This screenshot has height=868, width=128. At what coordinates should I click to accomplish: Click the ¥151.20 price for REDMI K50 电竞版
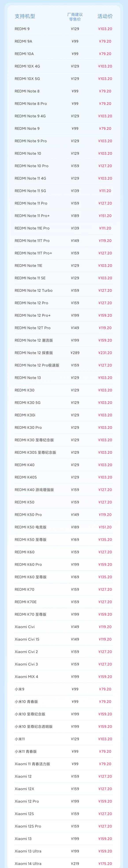[105, 527]
